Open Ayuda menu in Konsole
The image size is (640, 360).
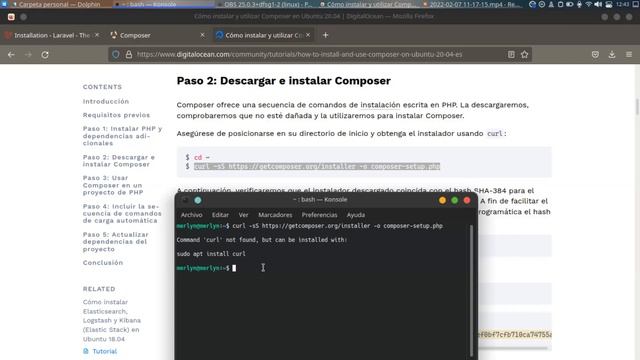coord(356,215)
